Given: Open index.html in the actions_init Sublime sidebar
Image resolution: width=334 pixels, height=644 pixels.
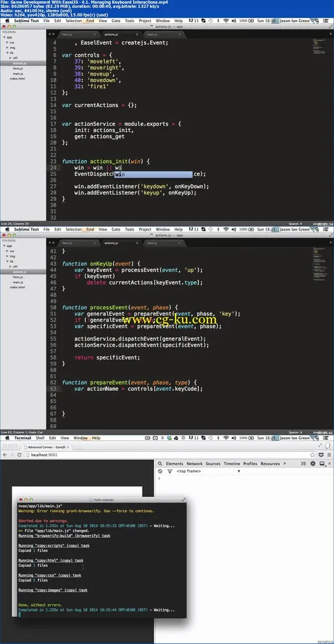Looking at the screenshot, I should click(17, 79).
